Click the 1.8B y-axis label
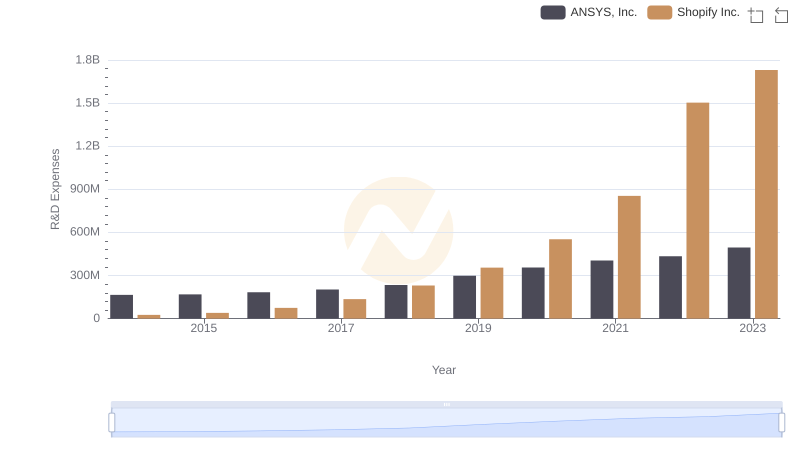Viewport: 800px width, 461px height. 88,60
